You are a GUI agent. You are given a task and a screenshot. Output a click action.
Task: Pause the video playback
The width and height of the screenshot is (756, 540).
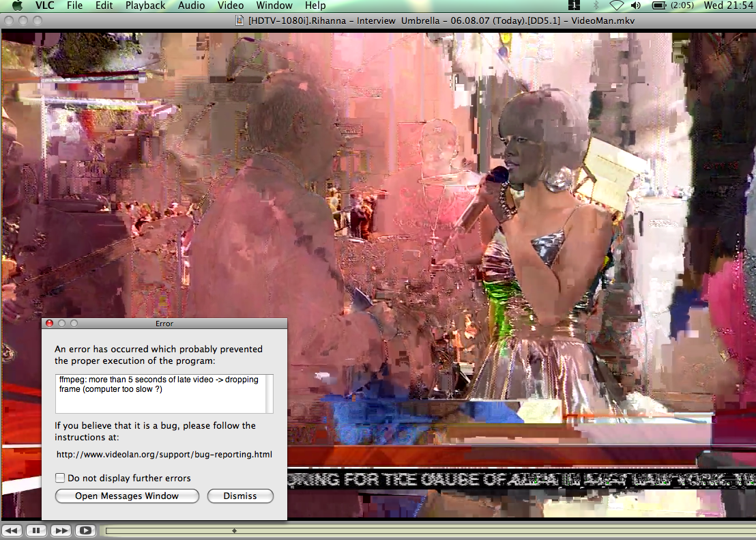36,530
